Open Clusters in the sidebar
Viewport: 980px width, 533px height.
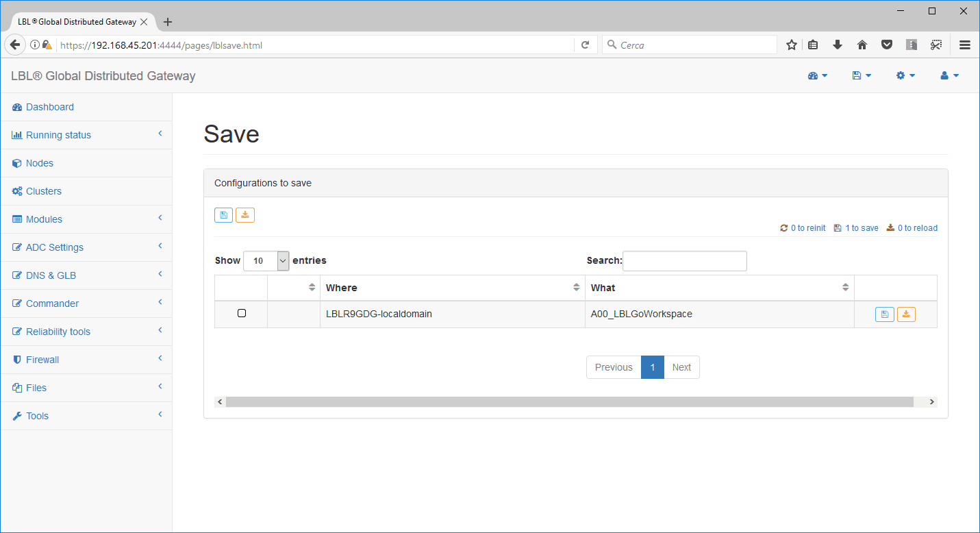86,191
